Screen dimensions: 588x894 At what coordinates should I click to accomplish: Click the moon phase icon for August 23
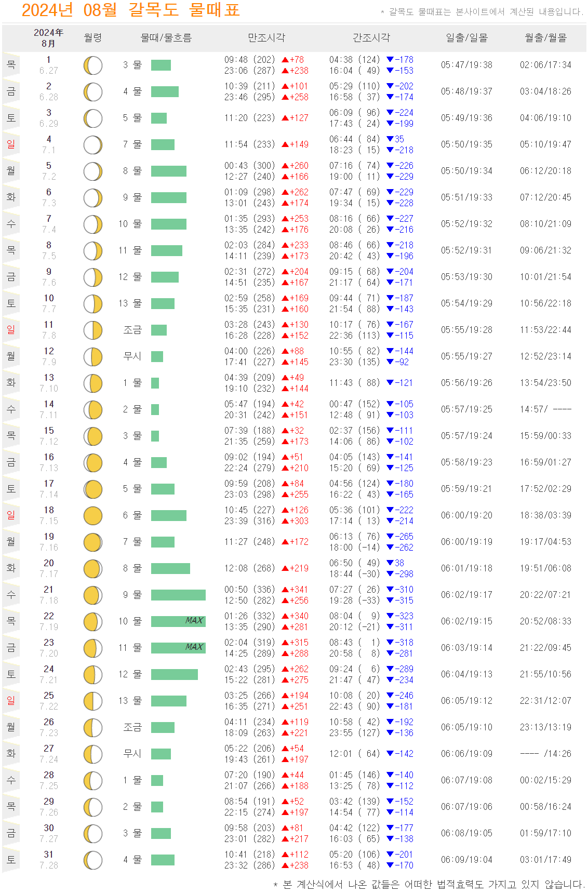point(93,648)
